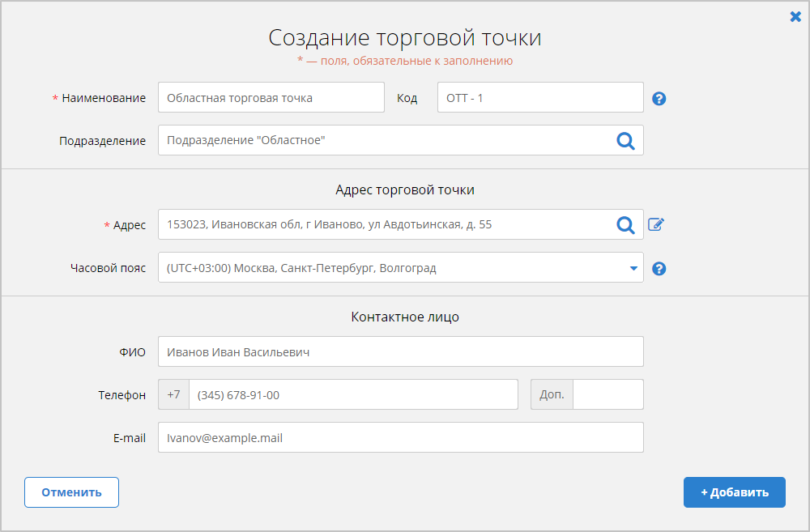Focus the E-mail input field

(x=400, y=438)
